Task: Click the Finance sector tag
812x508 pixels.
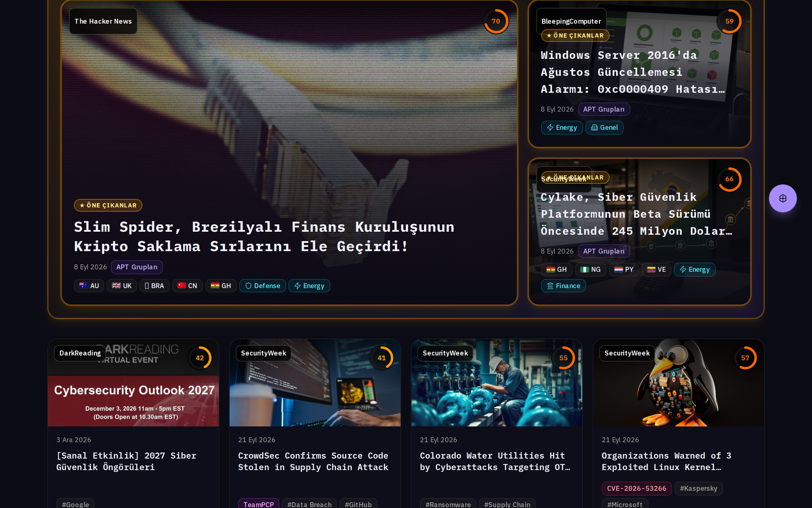Action: [x=563, y=286]
